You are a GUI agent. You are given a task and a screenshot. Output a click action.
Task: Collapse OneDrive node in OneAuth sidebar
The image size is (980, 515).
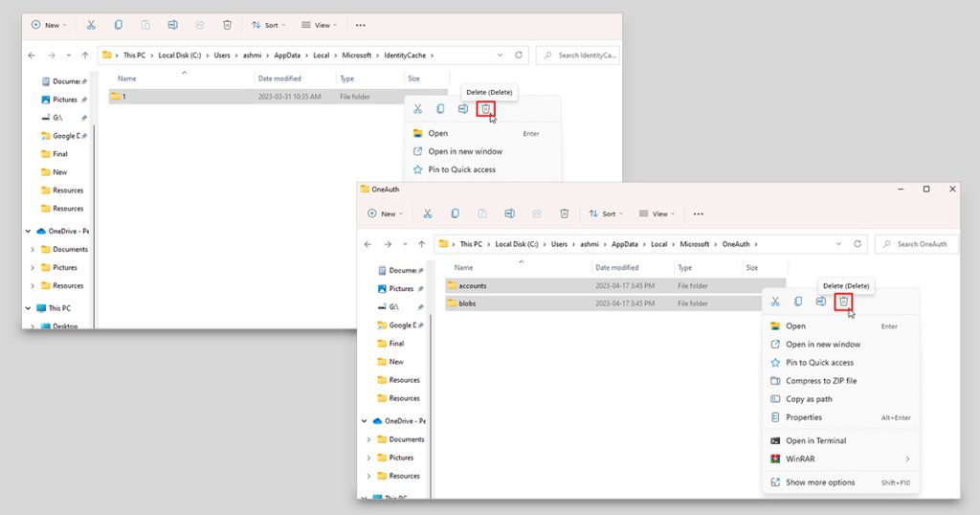365,420
